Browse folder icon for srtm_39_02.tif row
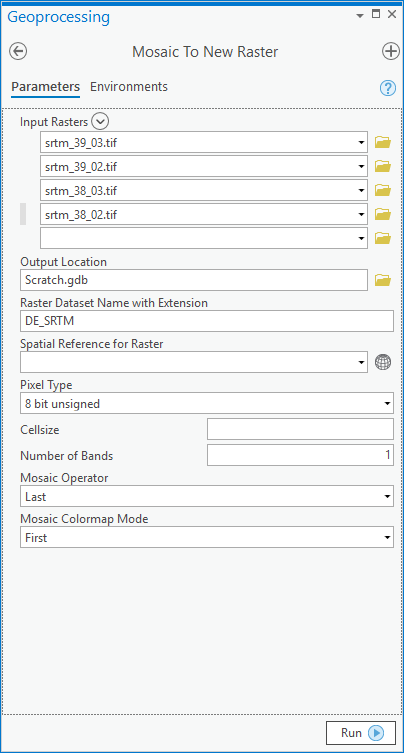Viewport: 404px width, 753px height. pyautogui.click(x=383, y=166)
